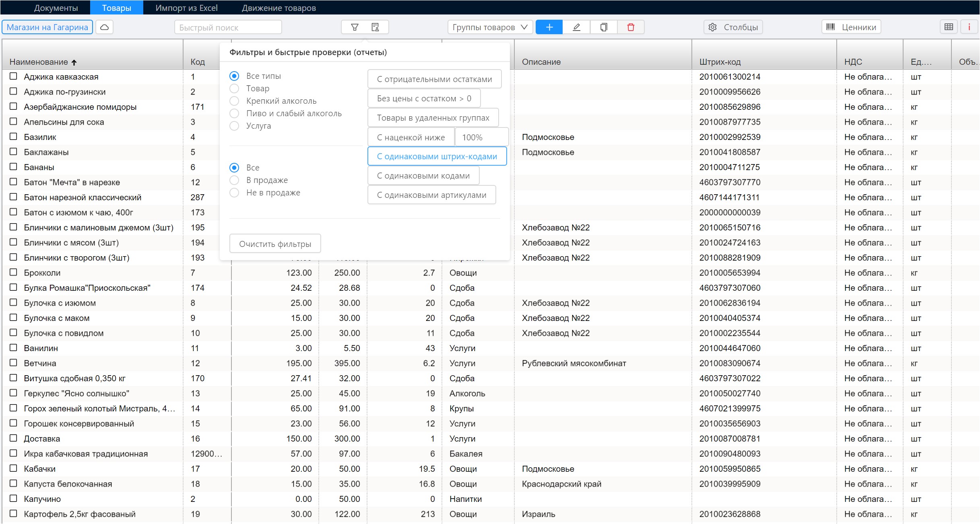This screenshot has width=980, height=524.
Task: Click the pencil edit icon
Action: click(576, 27)
